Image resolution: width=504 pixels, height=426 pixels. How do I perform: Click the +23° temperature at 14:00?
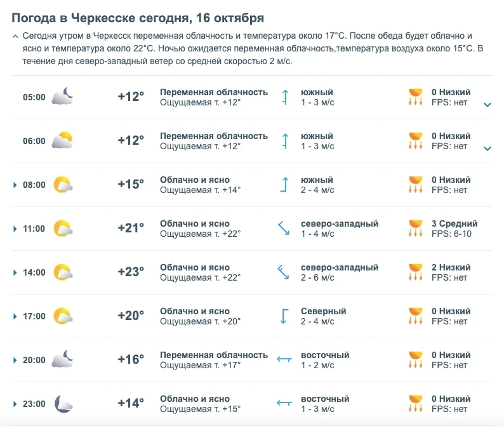tap(131, 272)
